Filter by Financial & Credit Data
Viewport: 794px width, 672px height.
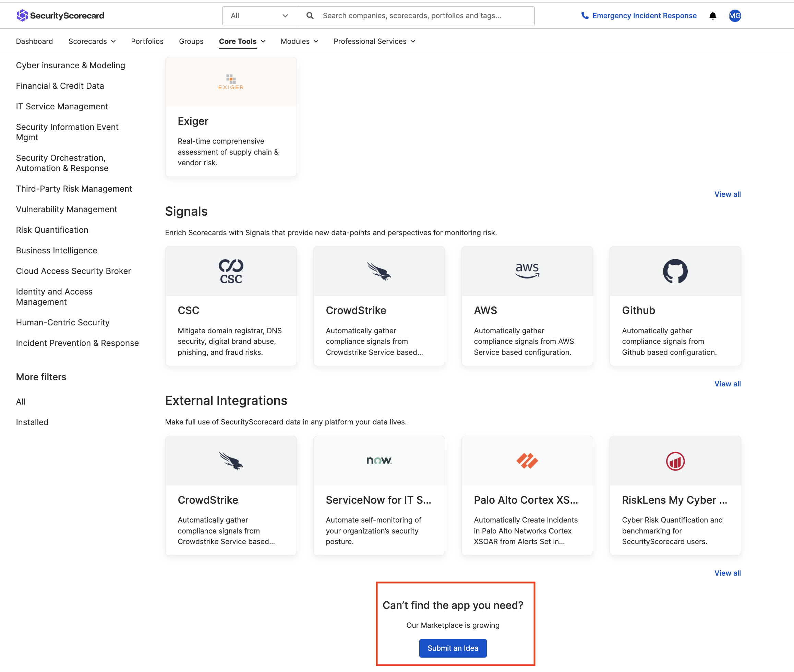coord(60,86)
